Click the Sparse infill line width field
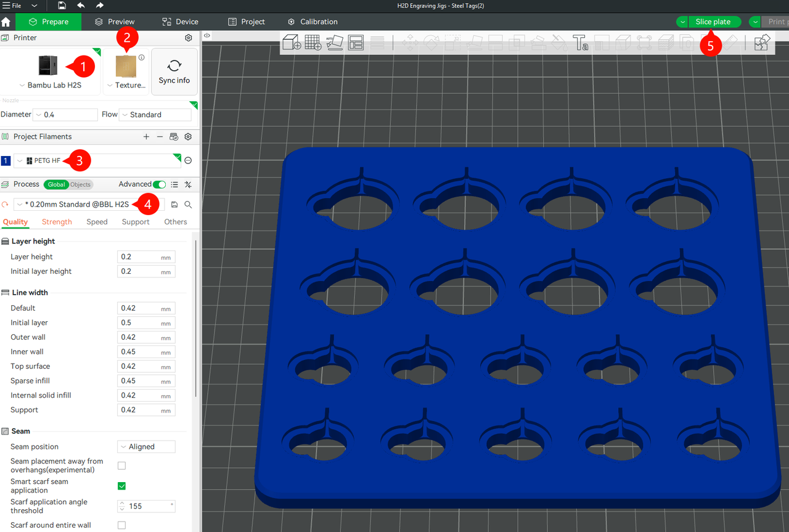 (x=146, y=381)
